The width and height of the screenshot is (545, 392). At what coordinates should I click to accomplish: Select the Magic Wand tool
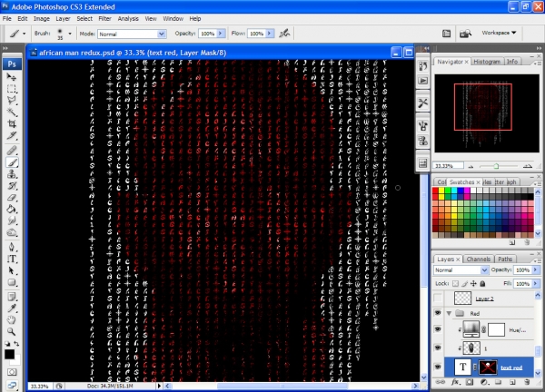click(12, 113)
